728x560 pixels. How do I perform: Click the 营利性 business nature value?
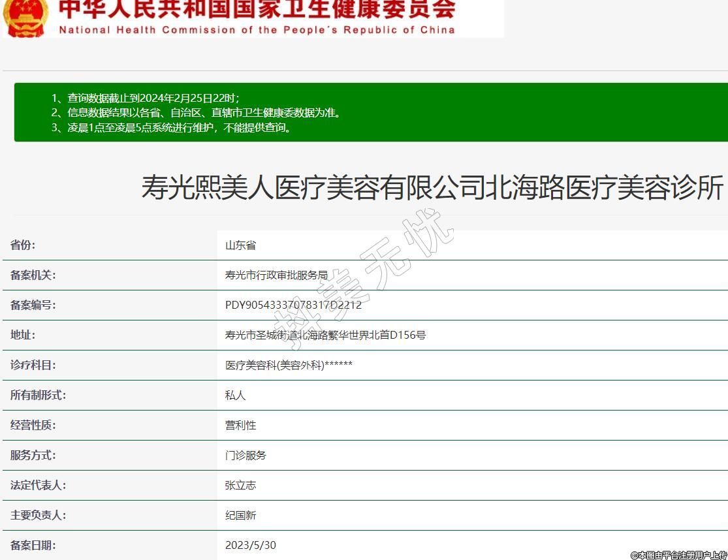(x=241, y=425)
